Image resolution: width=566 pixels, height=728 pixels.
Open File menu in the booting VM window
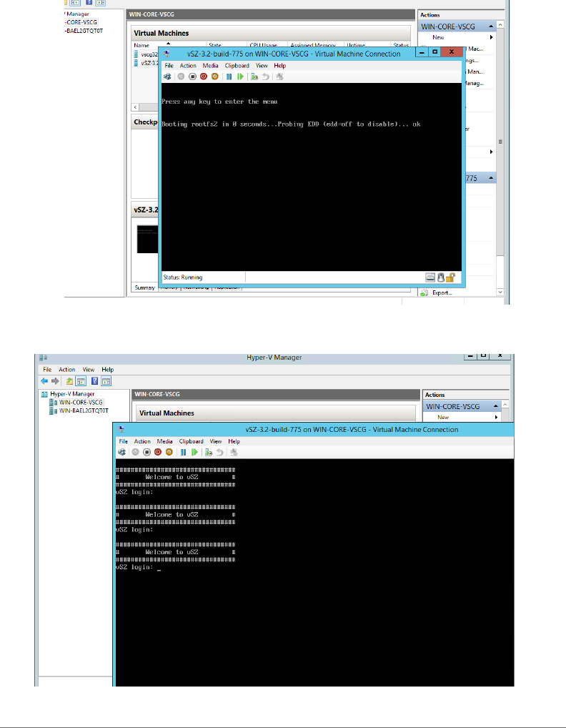tap(169, 66)
